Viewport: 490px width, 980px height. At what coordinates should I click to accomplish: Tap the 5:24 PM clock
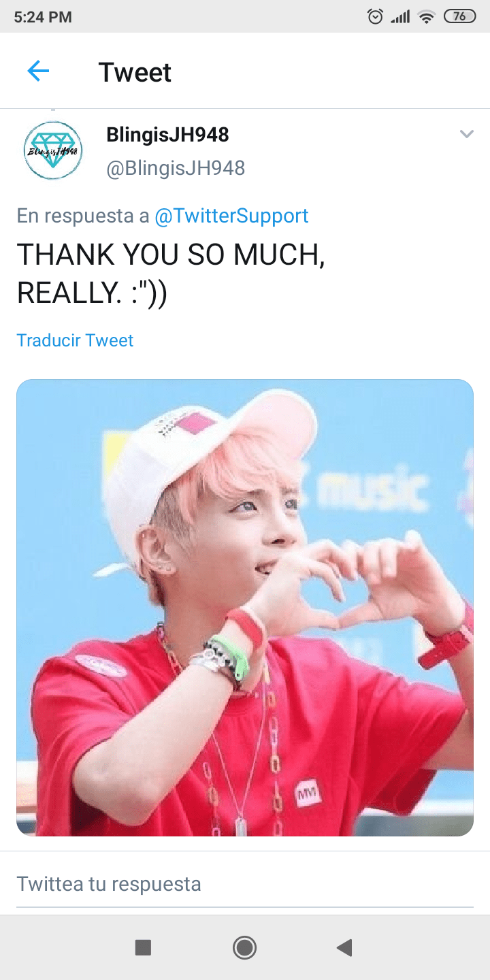coord(43,17)
